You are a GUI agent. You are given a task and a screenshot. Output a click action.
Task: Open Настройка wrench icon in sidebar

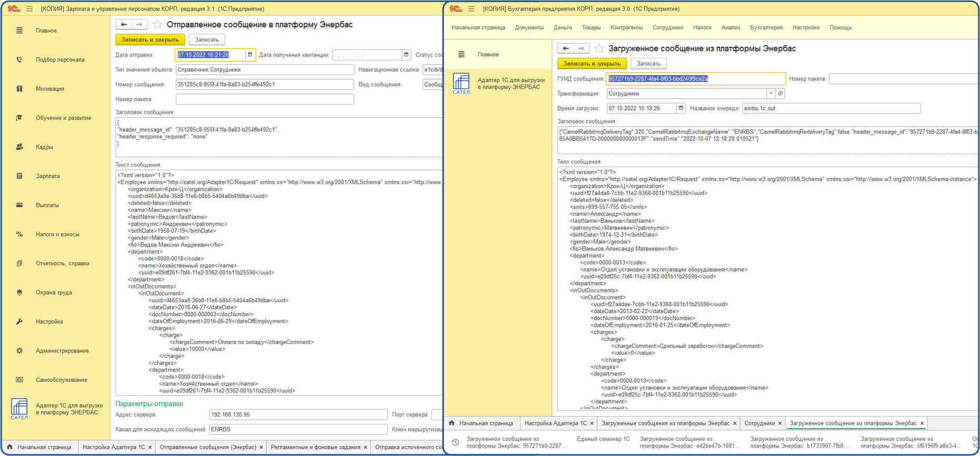19,322
